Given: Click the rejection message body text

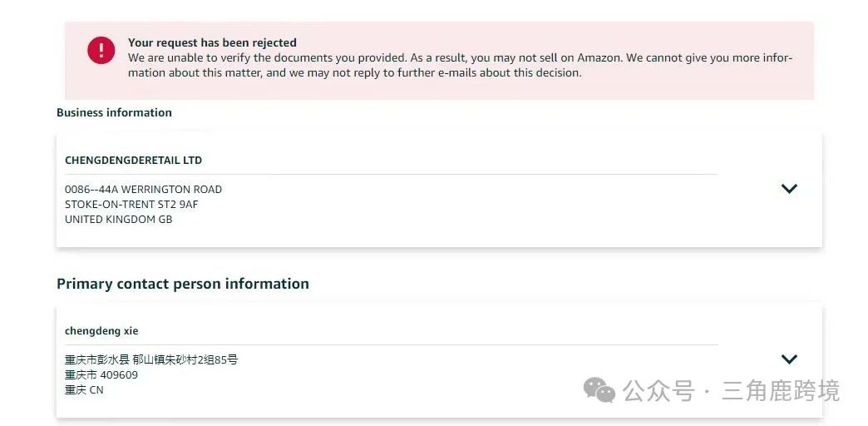Looking at the screenshot, I should tap(460, 66).
